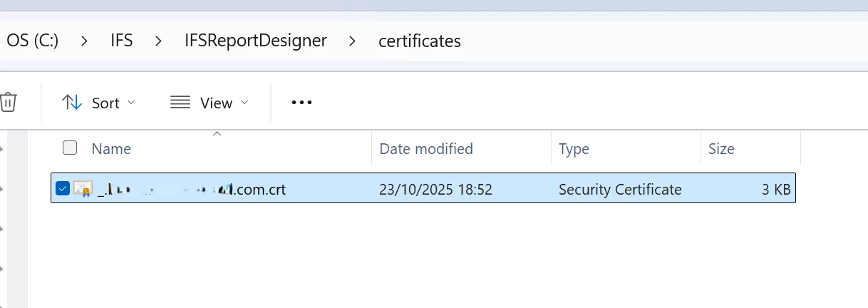Navigate to OS (C:) in breadcrumb
This screenshot has height=308, width=868.
point(33,41)
